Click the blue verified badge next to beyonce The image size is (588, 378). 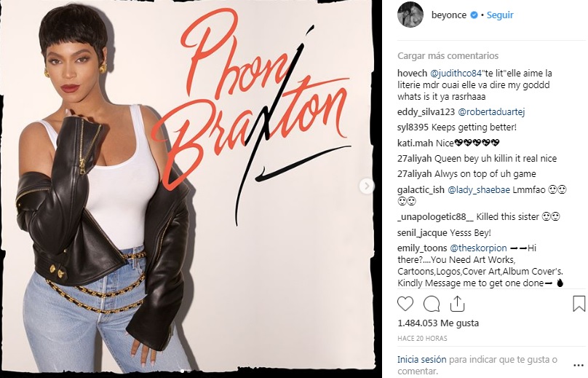[474, 15]
